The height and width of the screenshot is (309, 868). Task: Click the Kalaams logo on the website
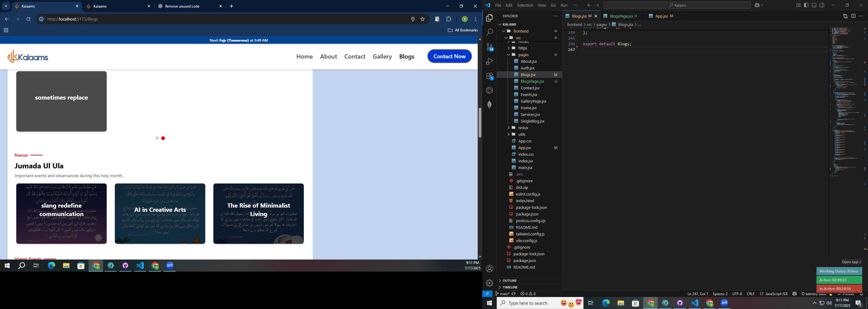(28, 56)
